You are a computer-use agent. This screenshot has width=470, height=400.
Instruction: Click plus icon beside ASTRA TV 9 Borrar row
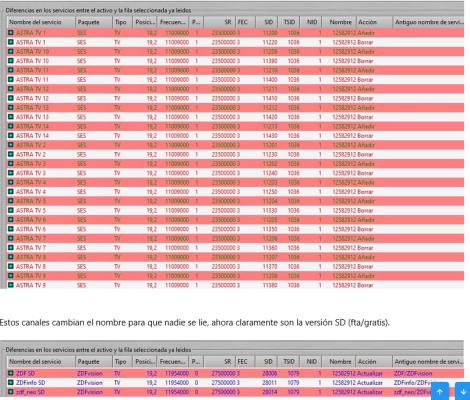point(11,285)
